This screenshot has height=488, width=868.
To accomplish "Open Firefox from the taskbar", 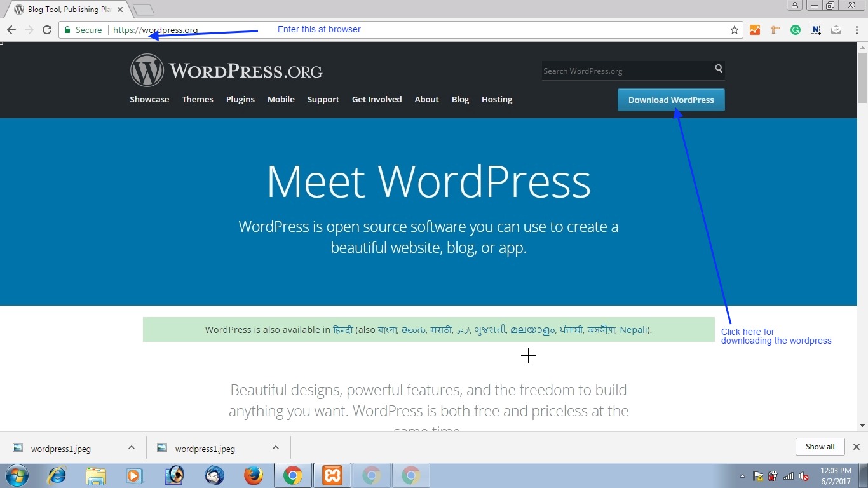I will coord(254,475).
